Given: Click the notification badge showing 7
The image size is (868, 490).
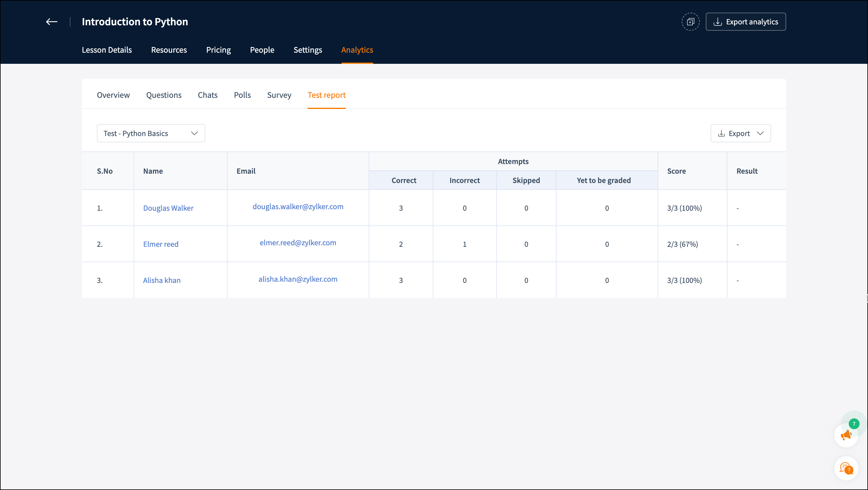Looking at the screenshot, I should (x=854, y=423).
